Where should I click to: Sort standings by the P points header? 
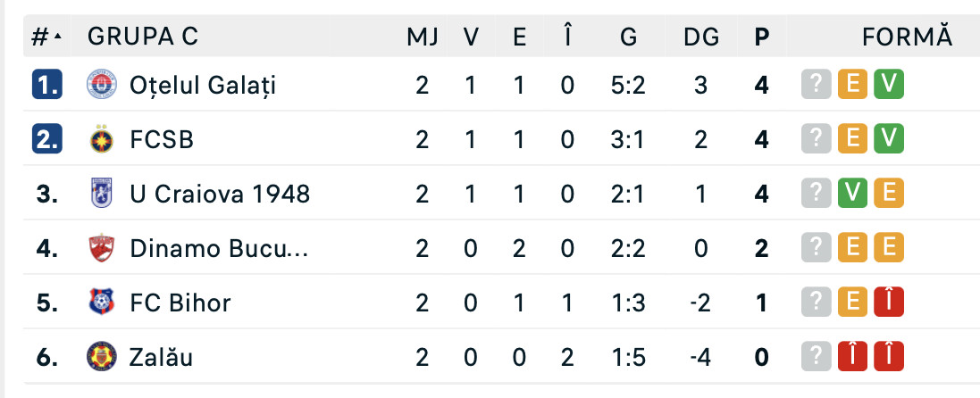point(761,37)
